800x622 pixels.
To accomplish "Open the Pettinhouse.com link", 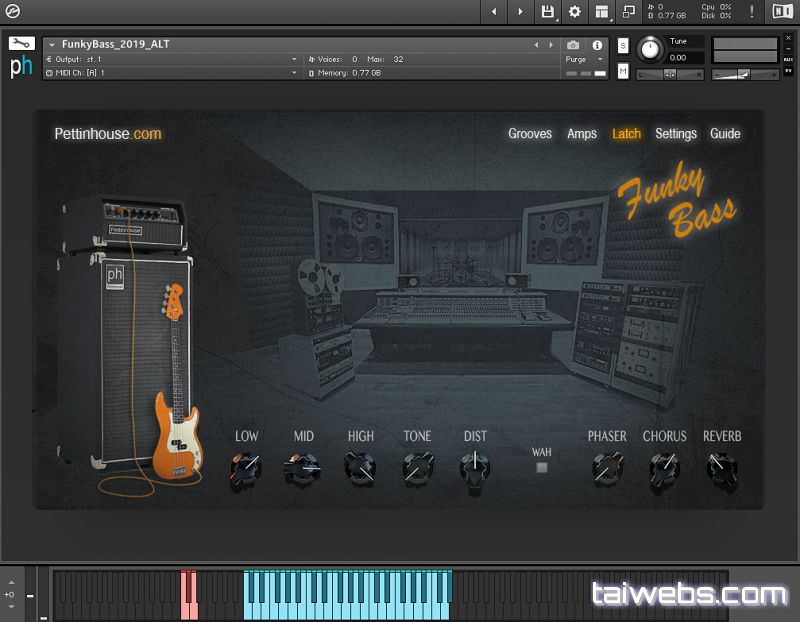I will [107, 134].
